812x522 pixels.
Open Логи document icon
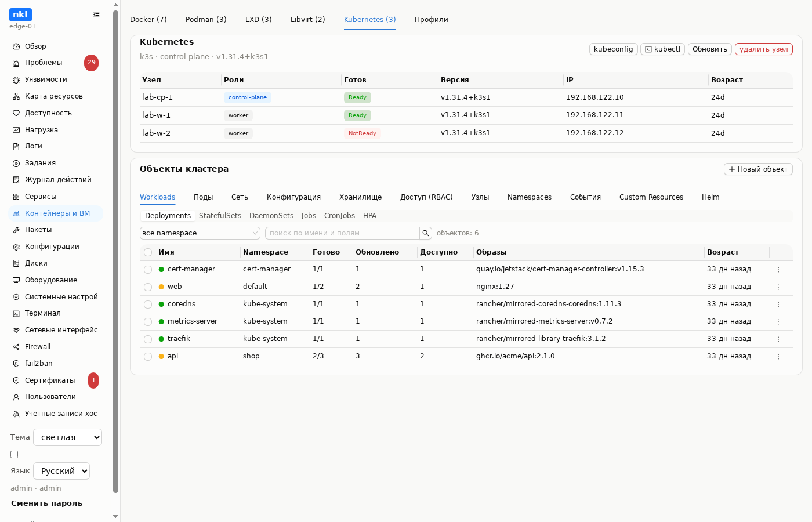point(16,146)
